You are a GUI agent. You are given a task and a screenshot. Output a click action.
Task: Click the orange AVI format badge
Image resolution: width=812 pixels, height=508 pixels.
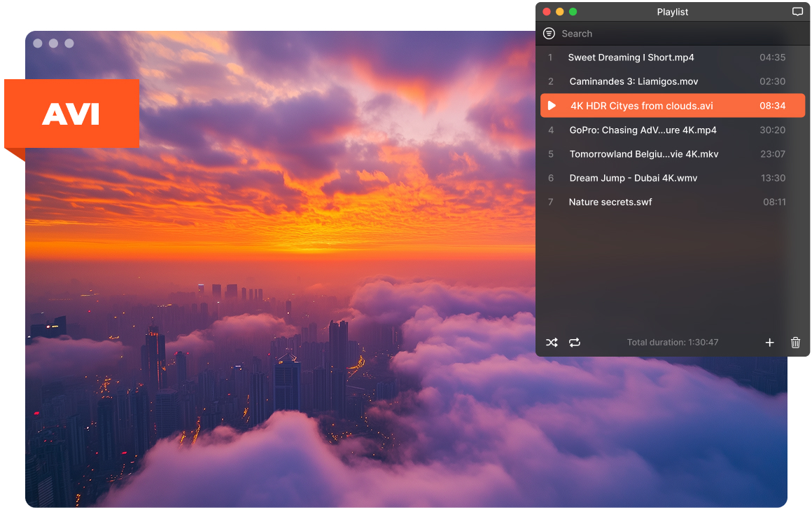72,114
